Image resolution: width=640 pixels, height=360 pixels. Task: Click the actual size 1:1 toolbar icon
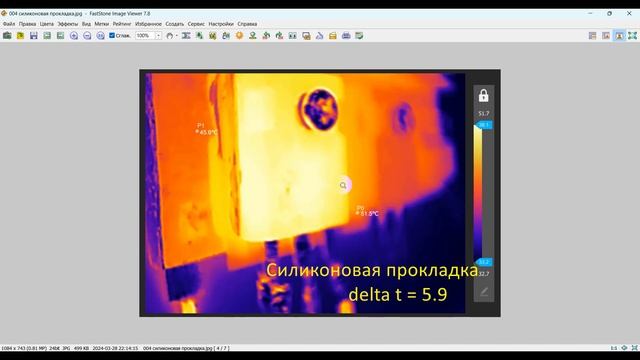[100, 36]
